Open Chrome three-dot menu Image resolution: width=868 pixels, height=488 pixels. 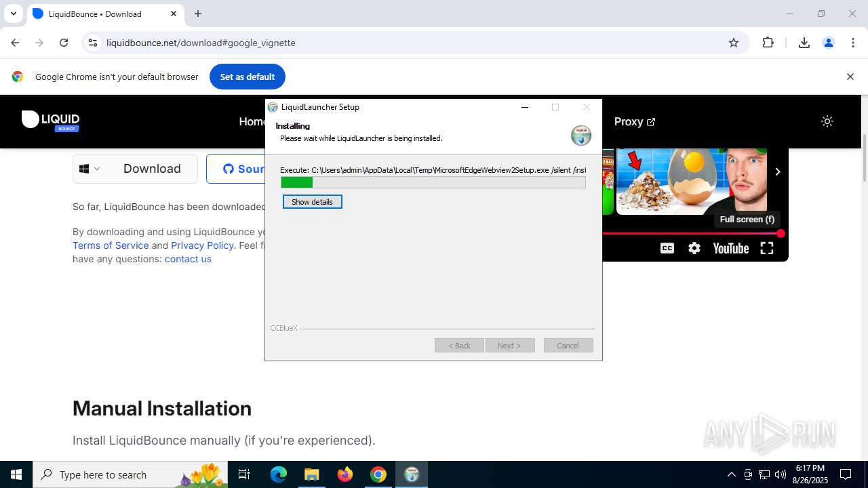pos(852,43)
